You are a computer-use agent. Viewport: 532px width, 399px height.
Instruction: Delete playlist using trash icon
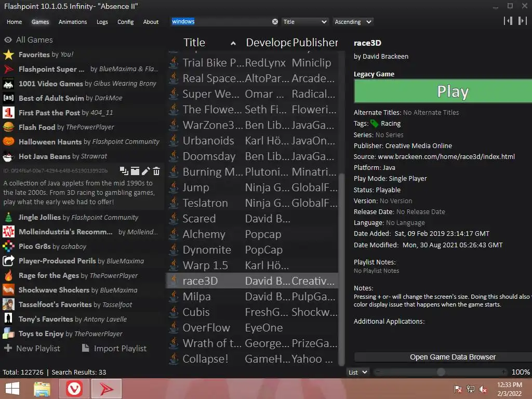tap(156, 171)
